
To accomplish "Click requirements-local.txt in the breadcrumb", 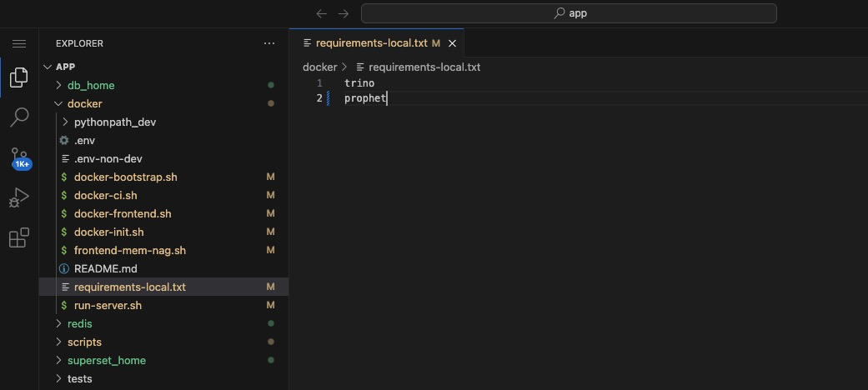I will tap(424, 67).
